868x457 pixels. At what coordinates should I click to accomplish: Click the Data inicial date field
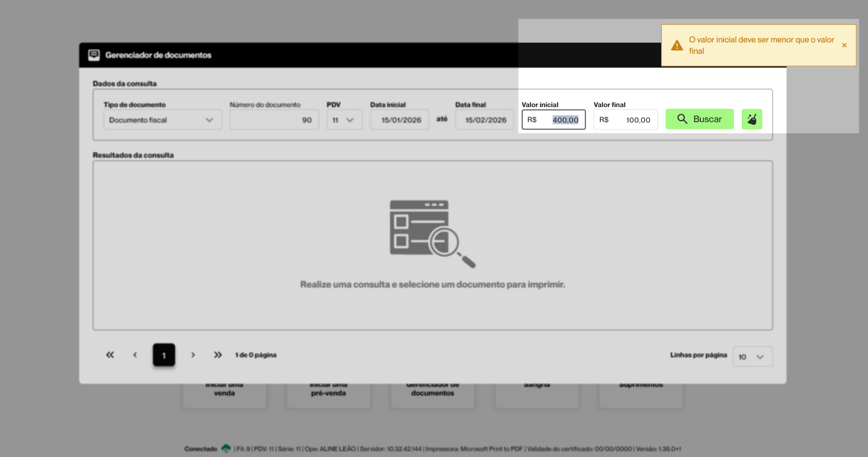[400, 120]
